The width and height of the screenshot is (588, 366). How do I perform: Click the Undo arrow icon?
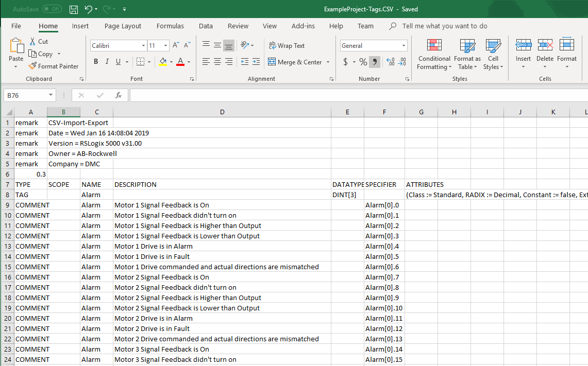click(x=89, y=9)
